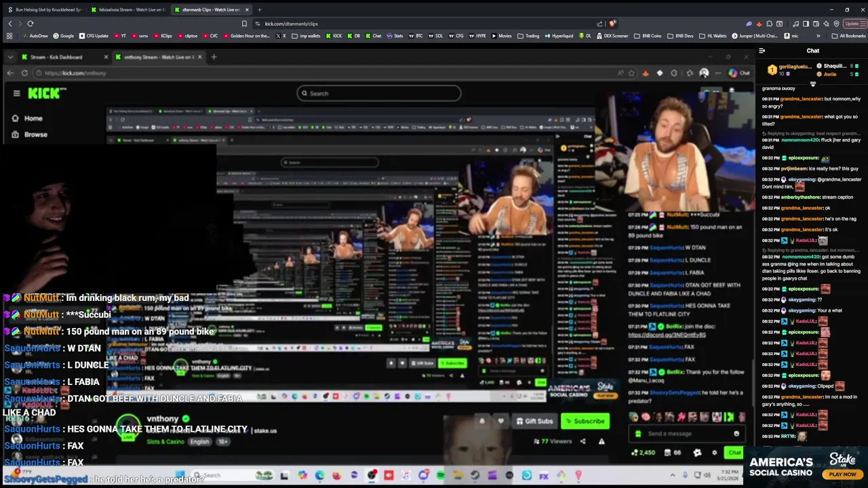Screen dimensions: 868x488
Task: Open the Brave Shields lion icon
Action: click(x=613, y=24)
